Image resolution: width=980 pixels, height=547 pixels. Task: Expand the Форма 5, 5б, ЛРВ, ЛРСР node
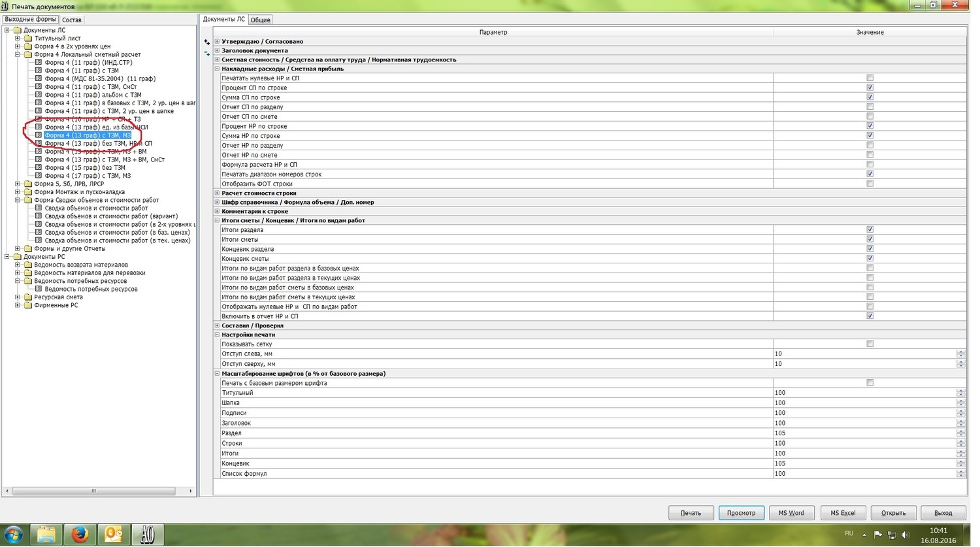(18, 184)
